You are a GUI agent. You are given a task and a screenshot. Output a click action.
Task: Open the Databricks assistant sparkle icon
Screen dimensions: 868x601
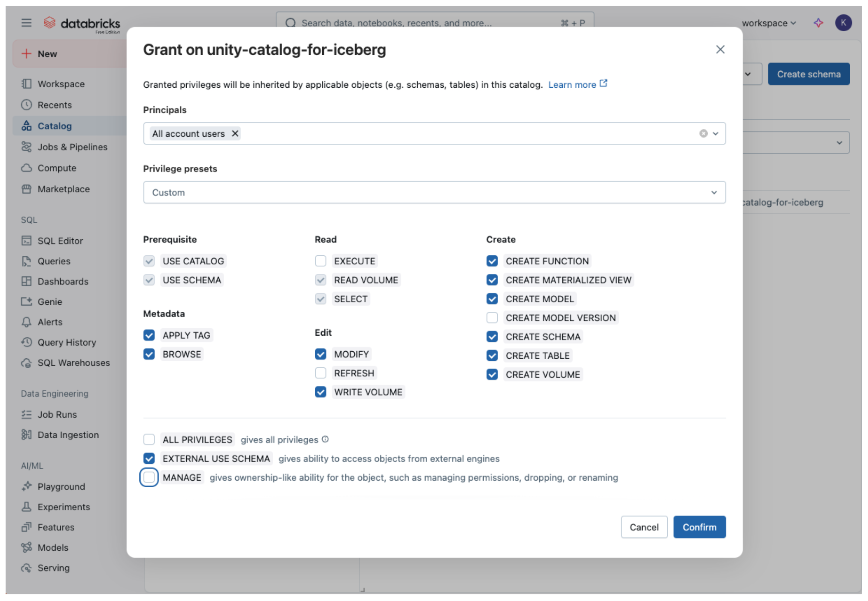click(818, 23)
